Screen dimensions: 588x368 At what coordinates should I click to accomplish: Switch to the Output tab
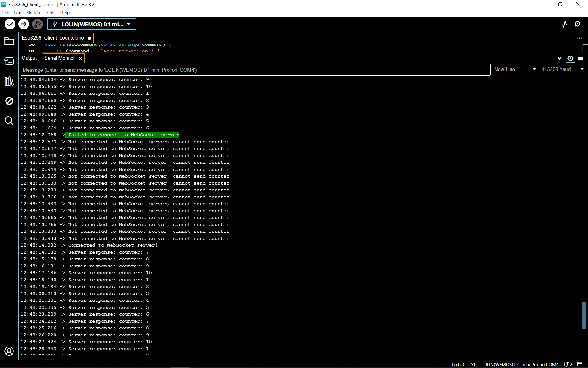click(x=29, y=58)
